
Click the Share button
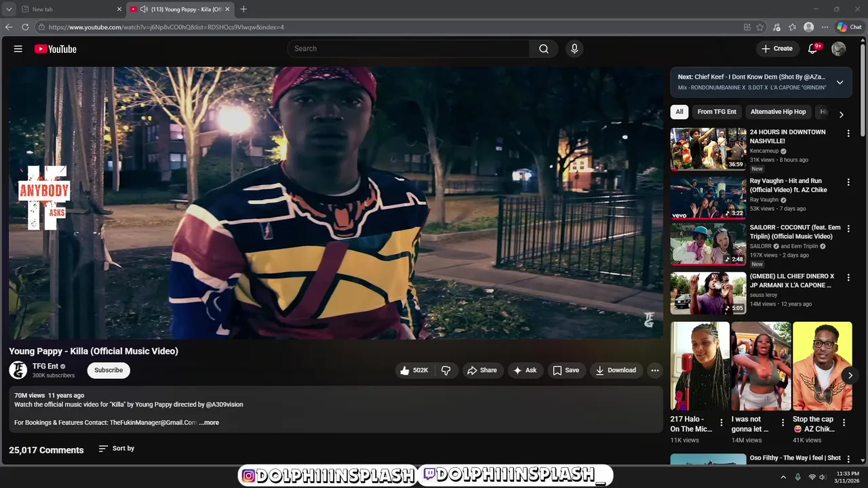[482, 370]
